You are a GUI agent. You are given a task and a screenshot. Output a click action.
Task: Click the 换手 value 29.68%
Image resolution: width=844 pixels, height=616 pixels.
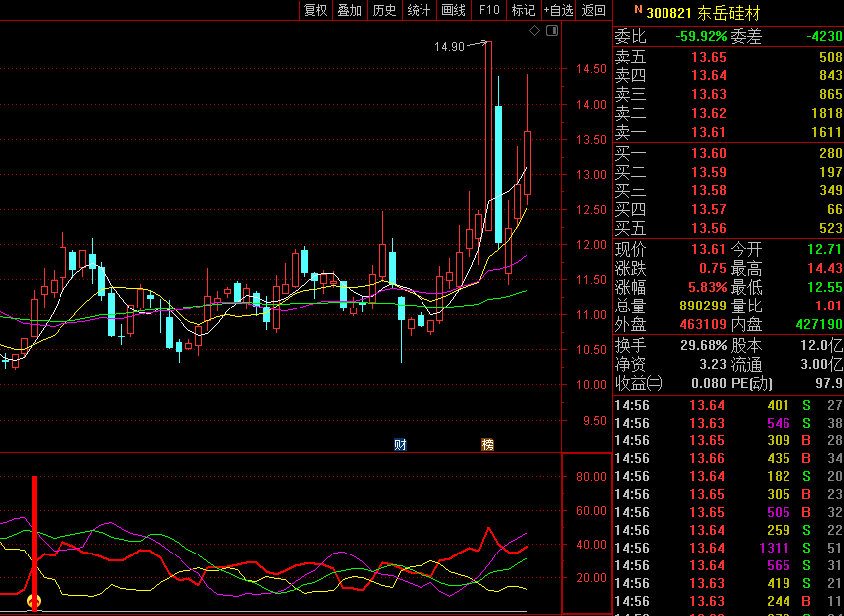(x=704, y=345)
